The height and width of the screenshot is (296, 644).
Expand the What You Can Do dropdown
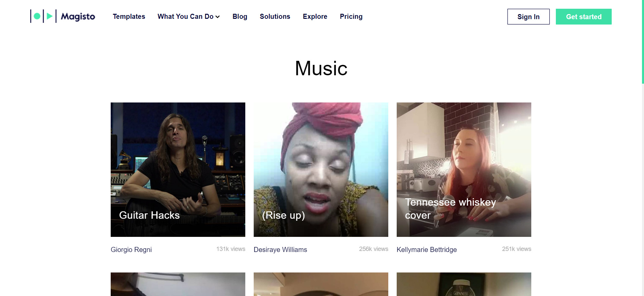coord(188,16)
